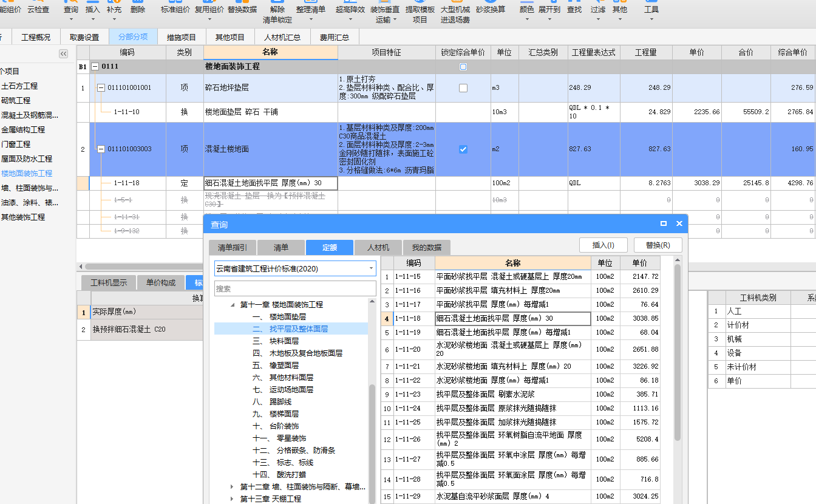Select 十、台阶装饰 in dialog tree
Image resolution: width=816 pixels, height=504 pixels.
point(276,426)
